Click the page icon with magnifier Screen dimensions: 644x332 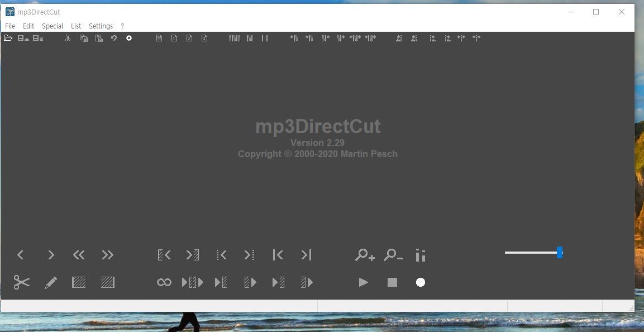tap(204, 38)
